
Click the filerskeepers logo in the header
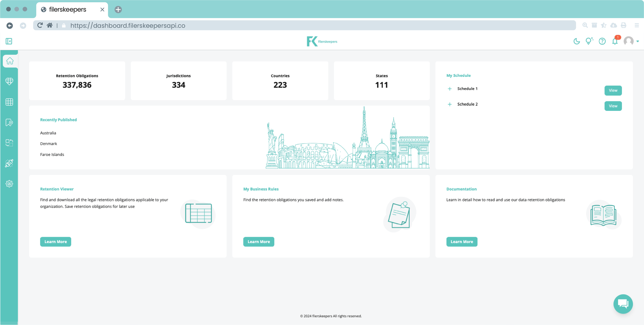(x=322, y=41)
